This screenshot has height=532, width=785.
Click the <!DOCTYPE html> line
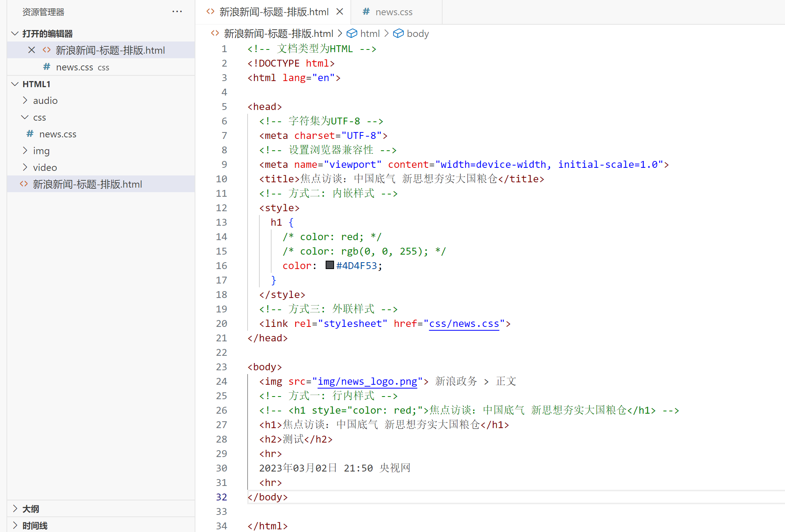pyautogui.click(x=291, y=63)
